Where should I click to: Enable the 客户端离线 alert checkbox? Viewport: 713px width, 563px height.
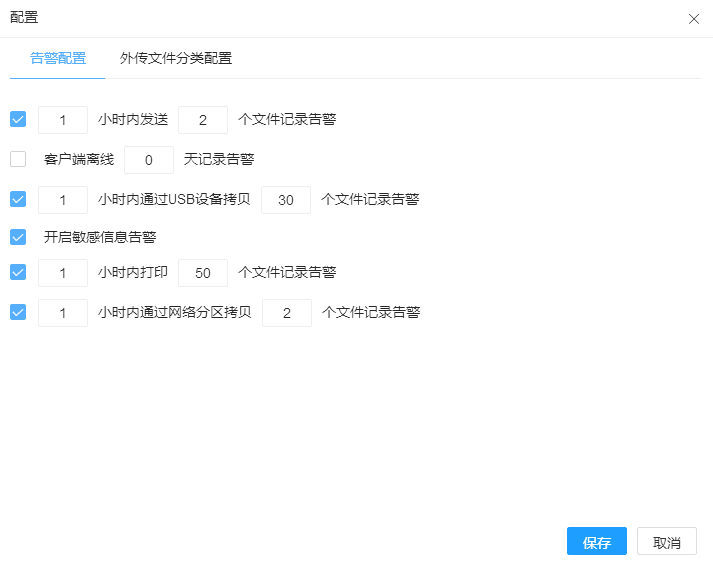(x=18, y=159)
